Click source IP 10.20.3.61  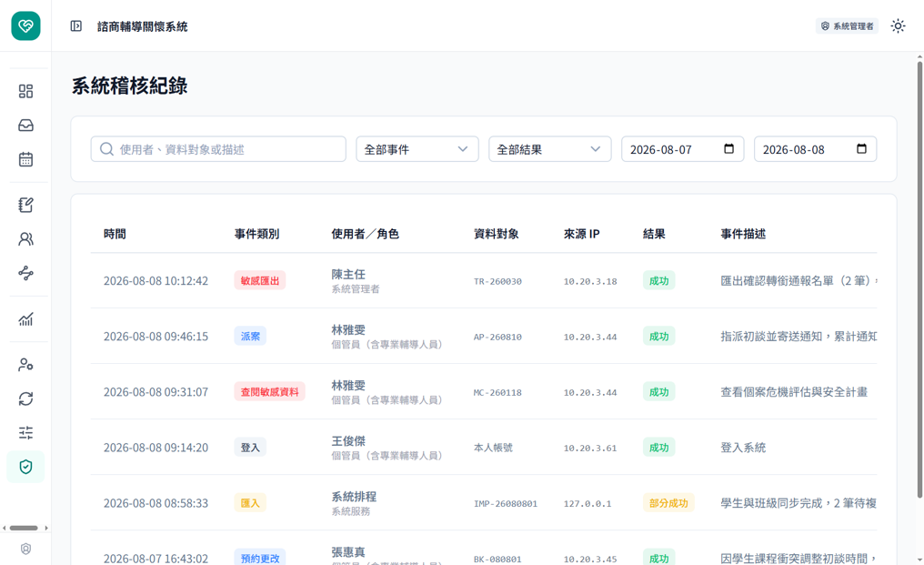[x=590, y=449]
